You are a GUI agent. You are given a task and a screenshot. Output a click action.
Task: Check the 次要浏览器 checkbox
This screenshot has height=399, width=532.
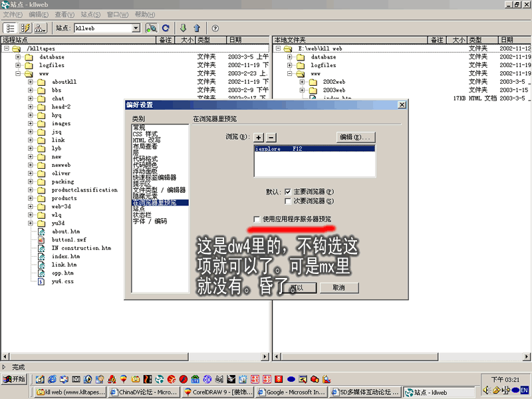(x=287, y=201)
